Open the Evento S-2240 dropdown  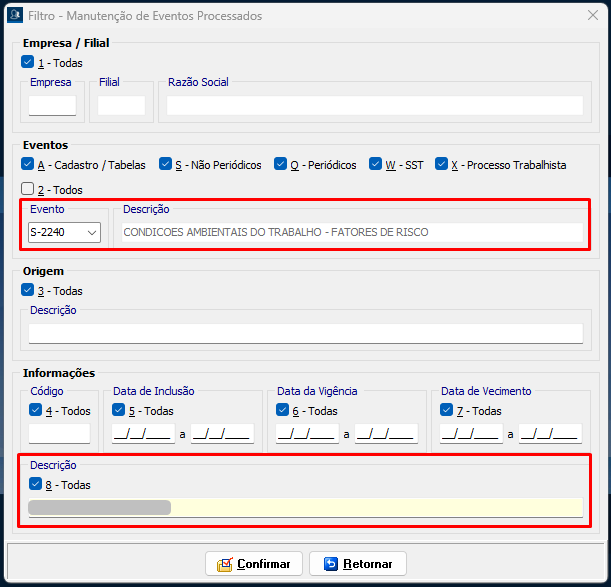(93, 233)
